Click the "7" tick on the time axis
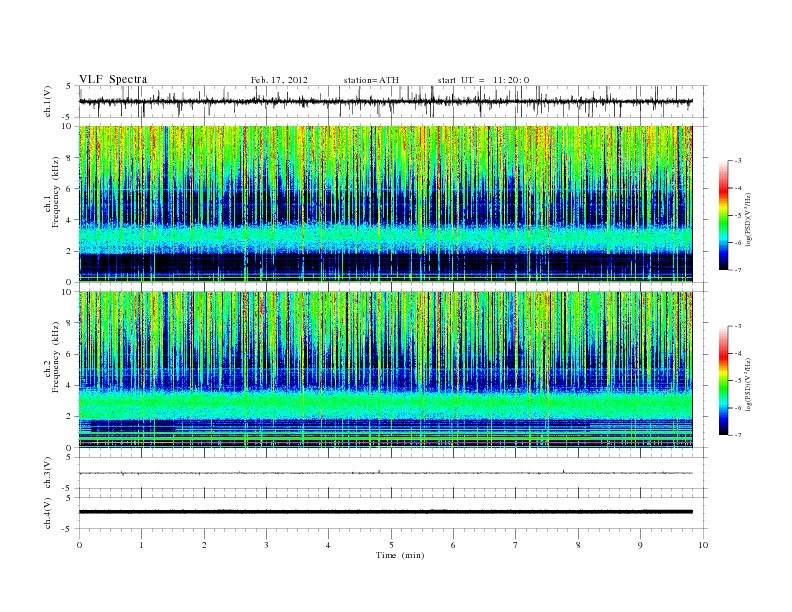 coord(516,545)
